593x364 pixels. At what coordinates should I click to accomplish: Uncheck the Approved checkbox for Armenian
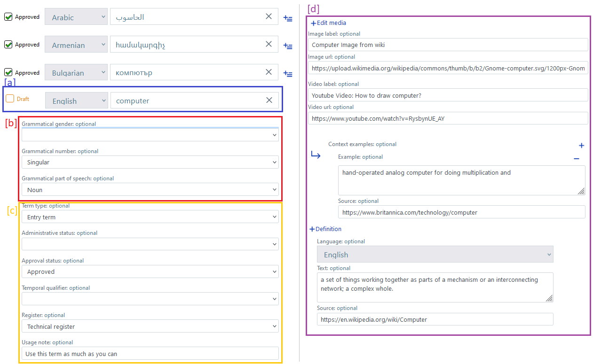coord(8,45)
